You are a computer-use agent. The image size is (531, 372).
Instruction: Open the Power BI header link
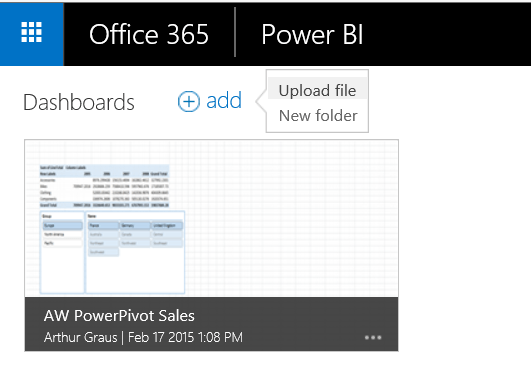(x=312, y=34)
